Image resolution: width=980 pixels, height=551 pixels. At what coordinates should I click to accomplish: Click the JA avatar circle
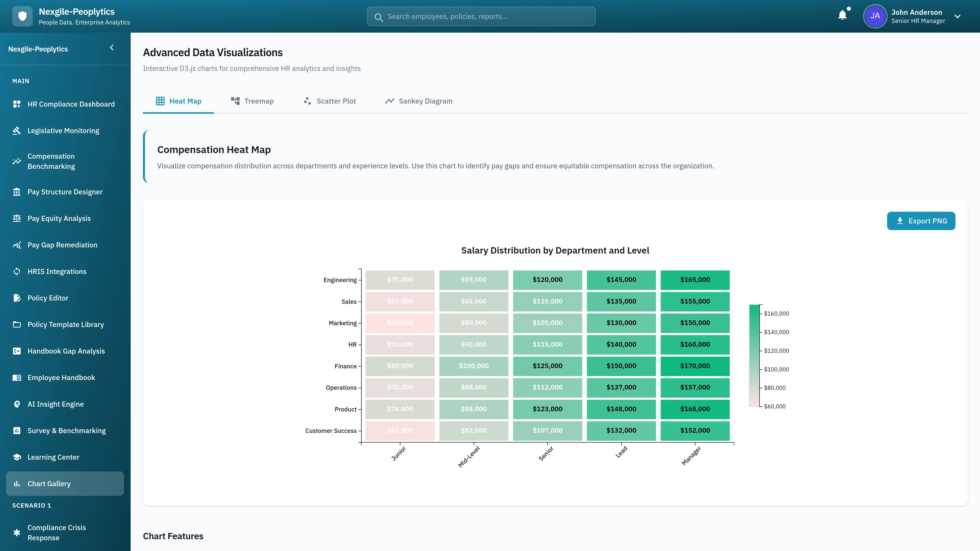[875, 16]
